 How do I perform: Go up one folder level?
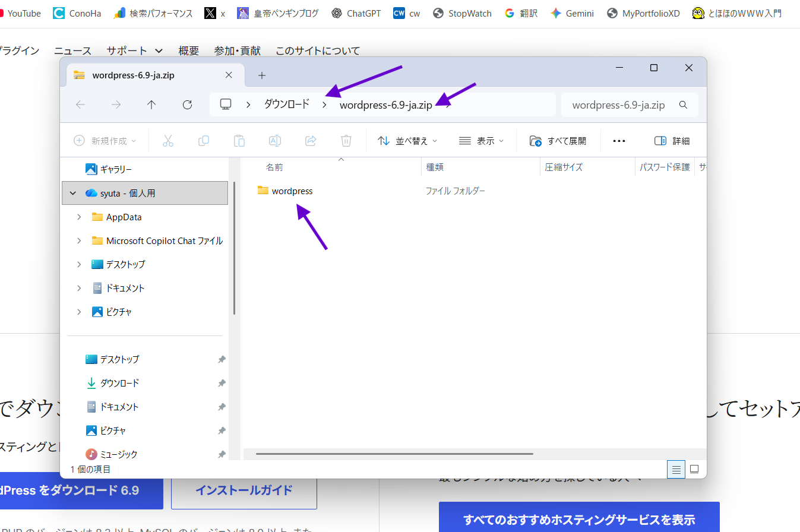click(151, 104)
